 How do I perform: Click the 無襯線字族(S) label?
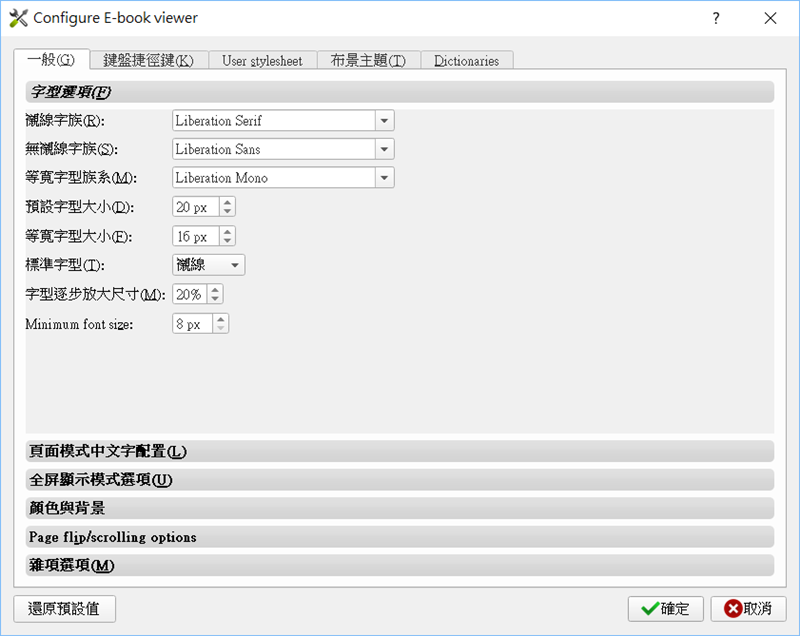point(71,149)
